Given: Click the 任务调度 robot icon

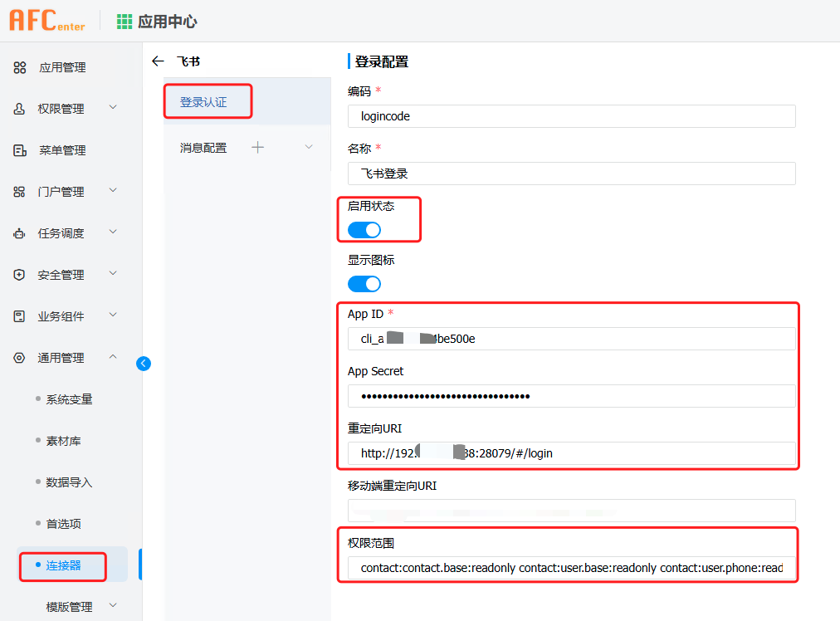Looking at the screenshot, I should pos(19,233).
